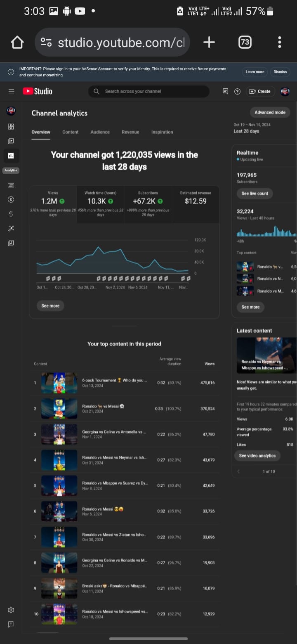Click the search magnifier icon
The image size is (297, 644).
pos(97,91)
